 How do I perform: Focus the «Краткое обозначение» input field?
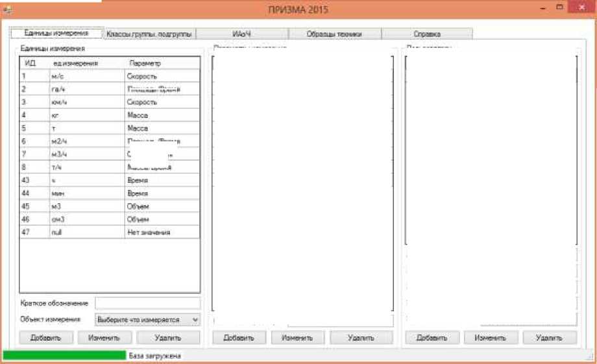pos(147,303)
